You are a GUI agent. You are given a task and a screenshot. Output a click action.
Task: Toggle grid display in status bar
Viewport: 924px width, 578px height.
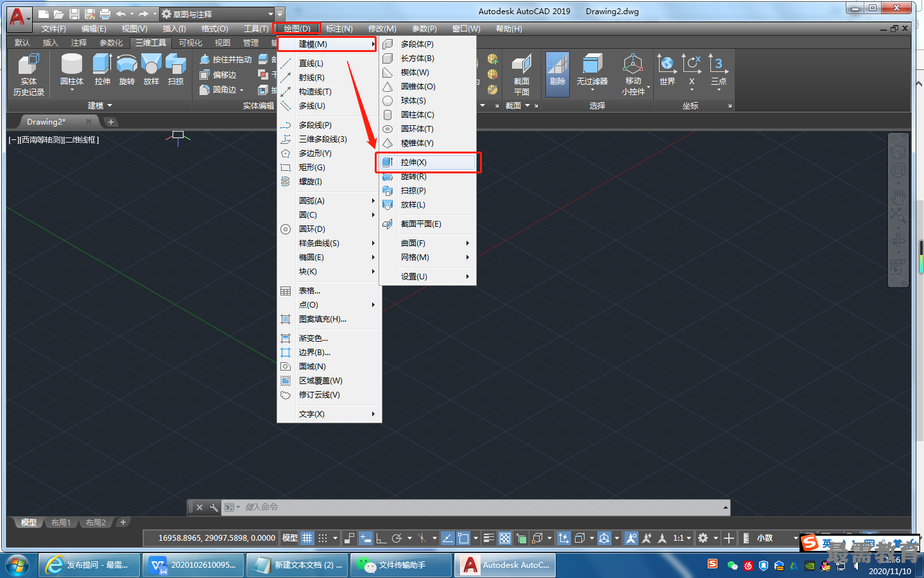pos(307,538)
